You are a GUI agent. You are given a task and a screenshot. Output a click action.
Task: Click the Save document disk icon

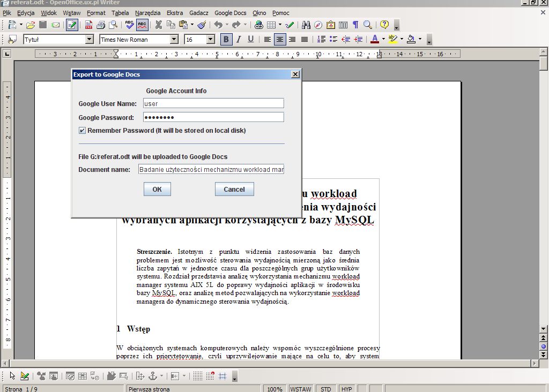click(x=43, y=25)
